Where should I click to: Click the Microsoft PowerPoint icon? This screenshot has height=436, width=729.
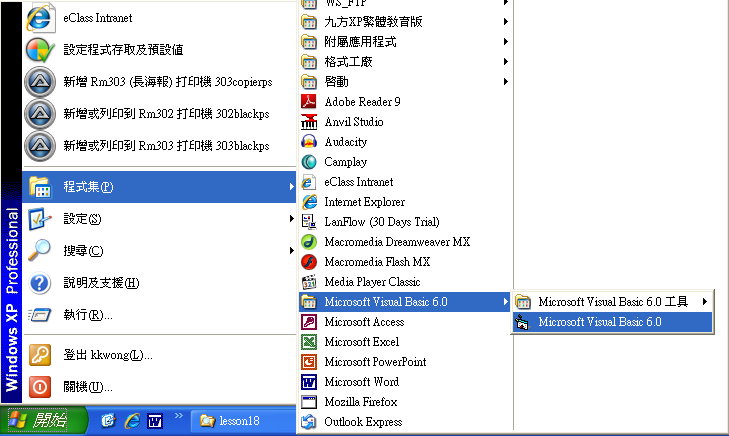(x=309, y=362)
